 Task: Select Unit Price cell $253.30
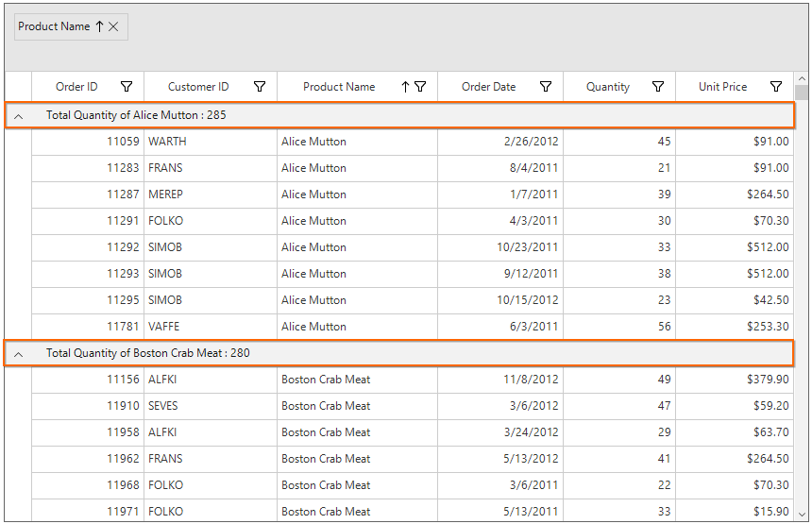click(735, 327)
